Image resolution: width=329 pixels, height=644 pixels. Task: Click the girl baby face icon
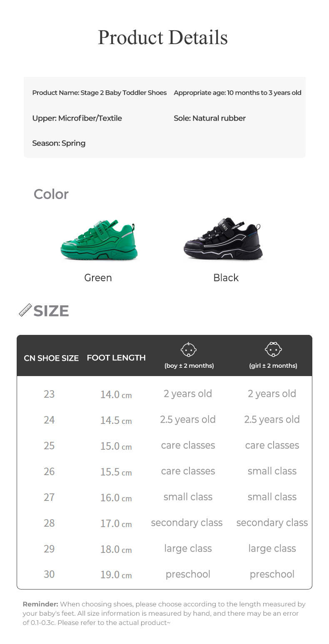[273, 350]
